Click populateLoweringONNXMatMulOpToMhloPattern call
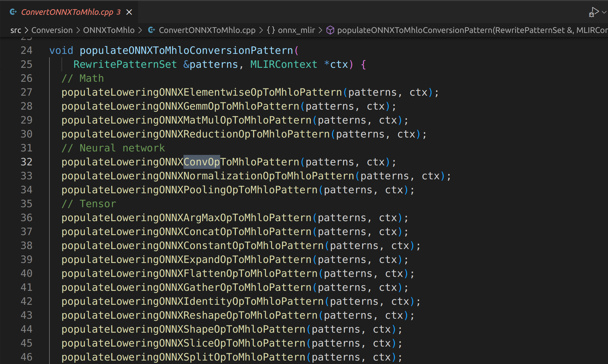This screenshot has height=364, width=608. tap(187, 120)
